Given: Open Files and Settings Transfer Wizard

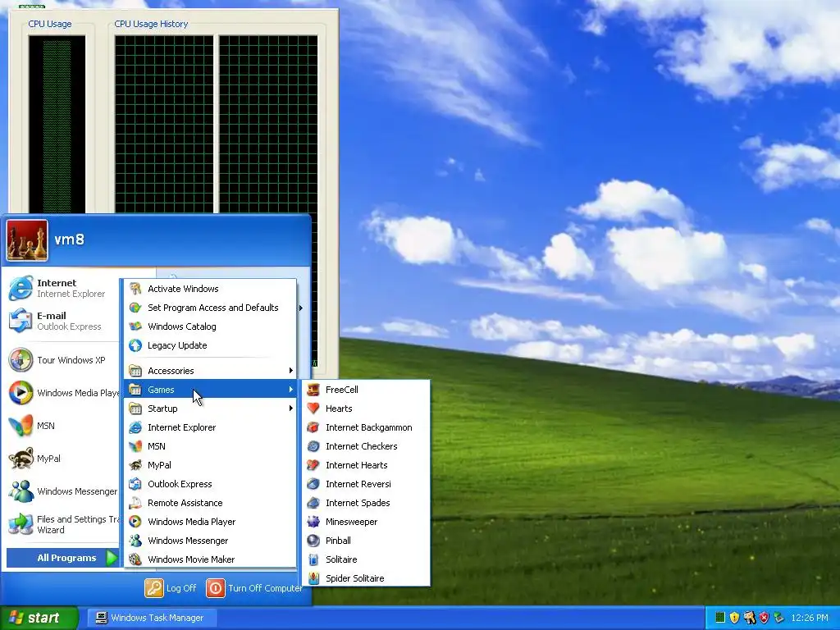Looking at the screenshot, I should click(62, 524).
